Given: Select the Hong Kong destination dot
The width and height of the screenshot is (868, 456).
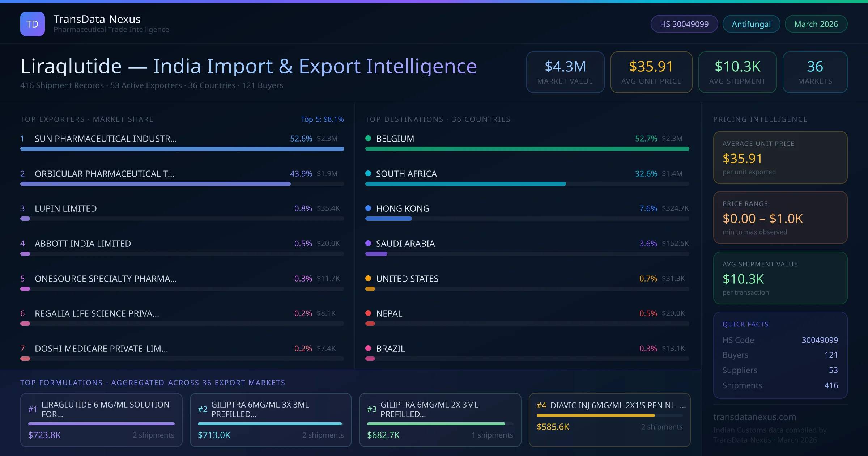Looking at the screenshot, I should pos(368,208).
